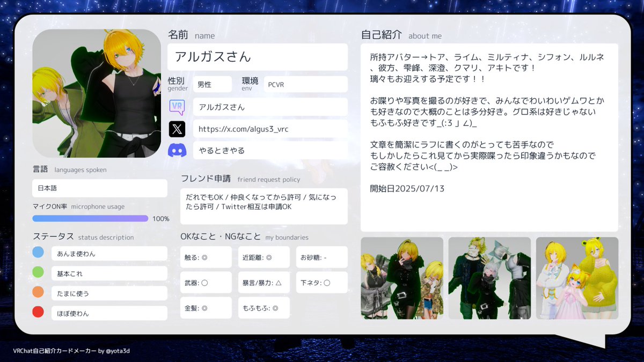Click the orange status dot for たまに使う

pyautogui.click(x=38, y=293)
